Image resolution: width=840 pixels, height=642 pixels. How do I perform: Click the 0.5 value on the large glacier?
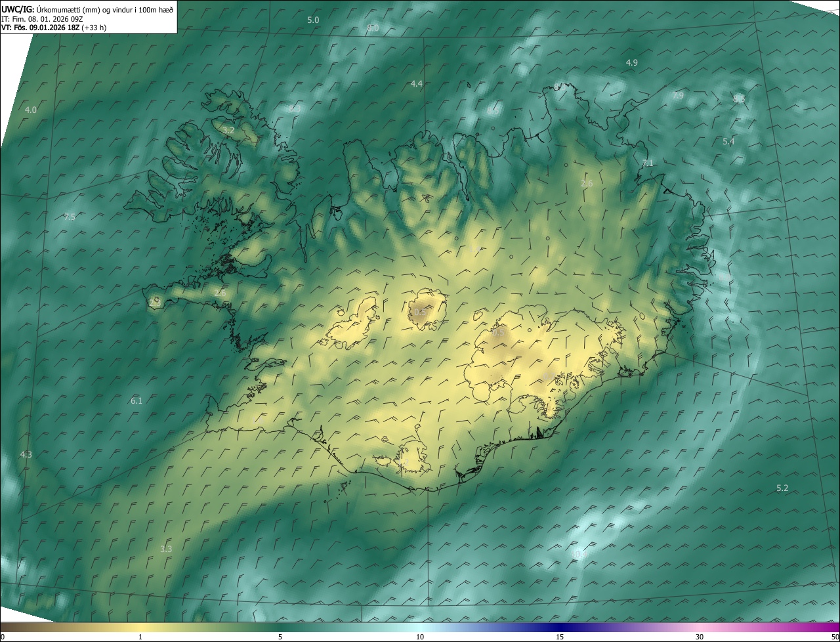pyautogui.click(x=498, y=332)
